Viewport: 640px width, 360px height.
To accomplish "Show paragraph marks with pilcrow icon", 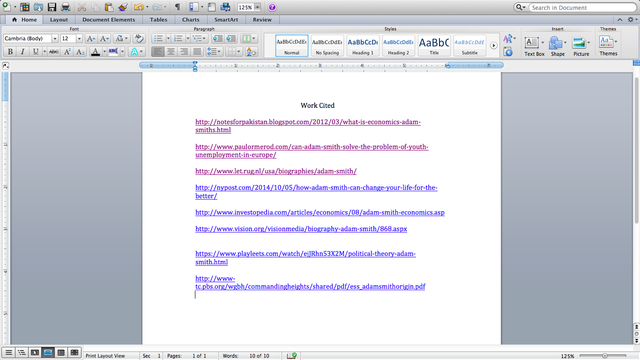I will point(178,7).
